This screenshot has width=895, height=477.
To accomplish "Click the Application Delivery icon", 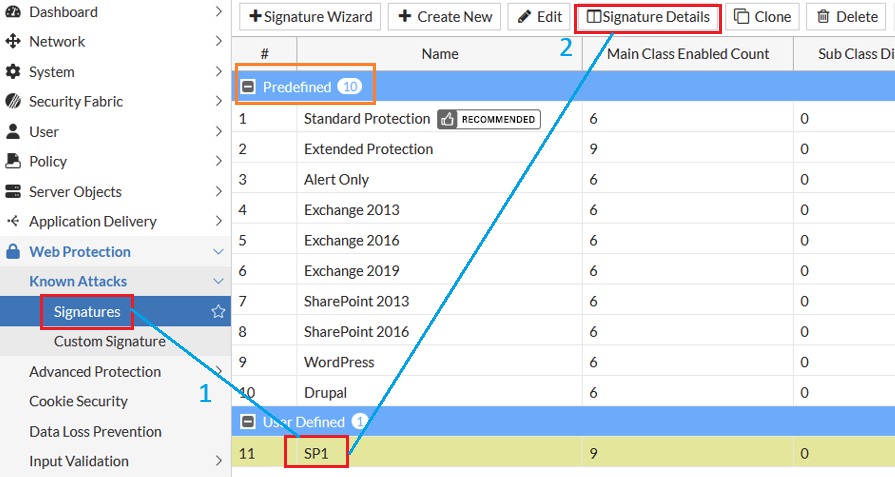I will coord(13,221).
